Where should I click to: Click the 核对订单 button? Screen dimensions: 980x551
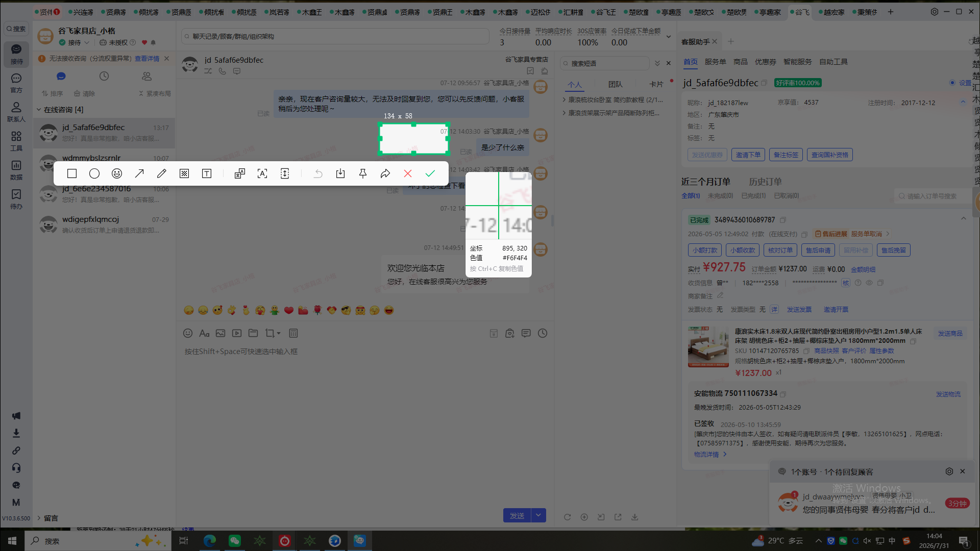pos(780,250)
